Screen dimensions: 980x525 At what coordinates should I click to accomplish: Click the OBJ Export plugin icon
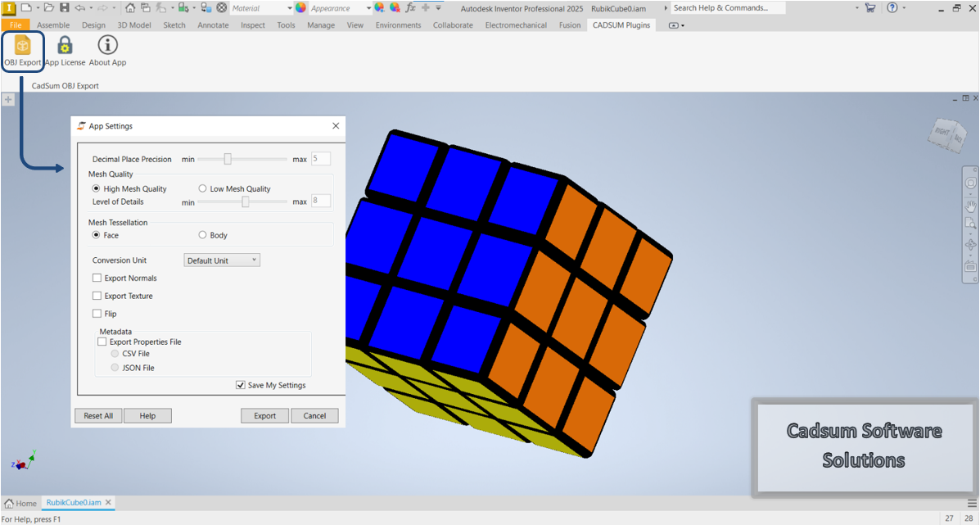(22, 46)
